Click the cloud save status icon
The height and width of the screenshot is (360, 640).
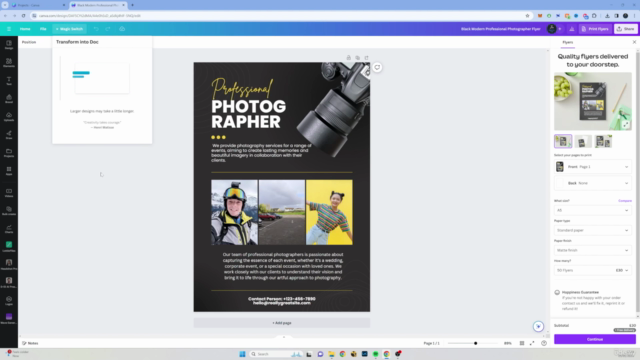122,29
